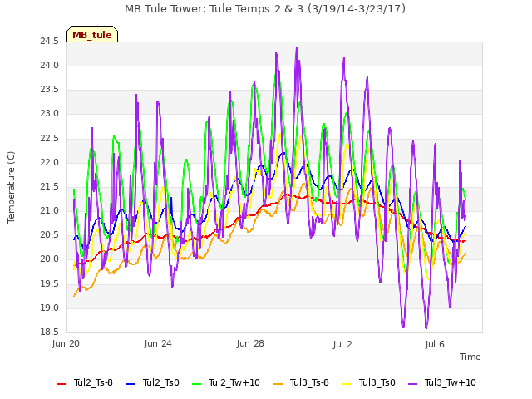Click the 23.5 y-axis tick label
The height and width of the screenshot is (399, 532).
point(50,90)
